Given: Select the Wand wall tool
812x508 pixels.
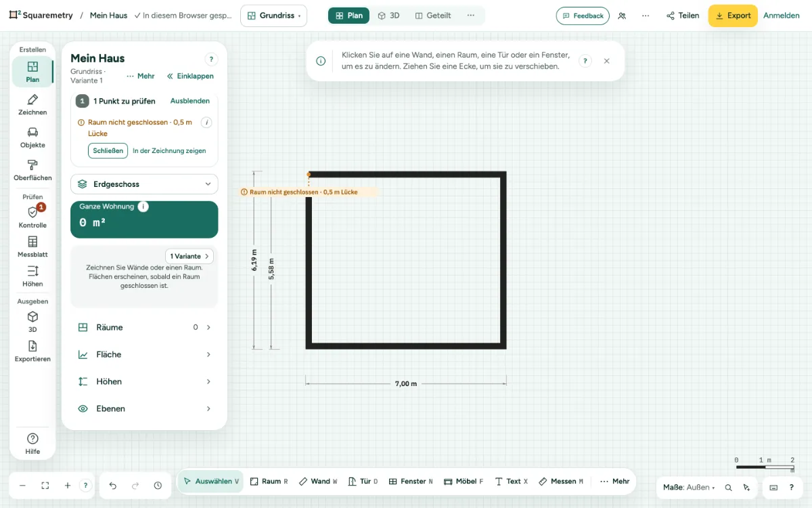Looking at the screenshot, I should click(318, 482).
